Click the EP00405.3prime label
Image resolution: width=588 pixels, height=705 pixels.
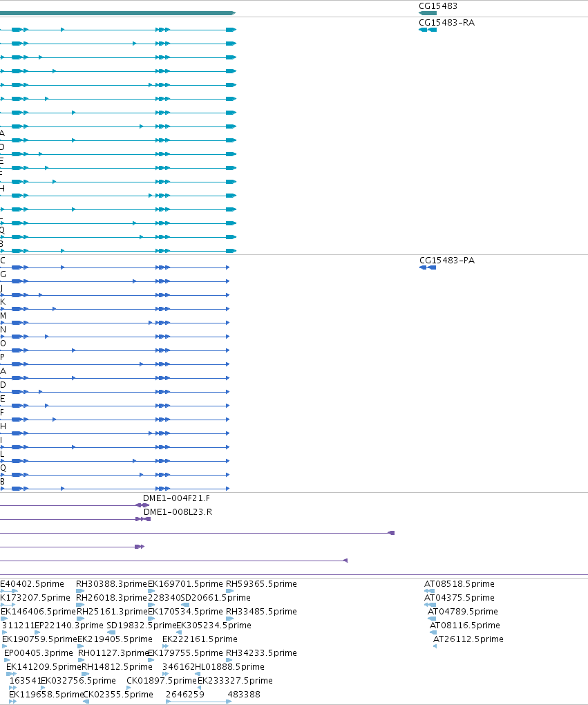click(x=38, y=653)
